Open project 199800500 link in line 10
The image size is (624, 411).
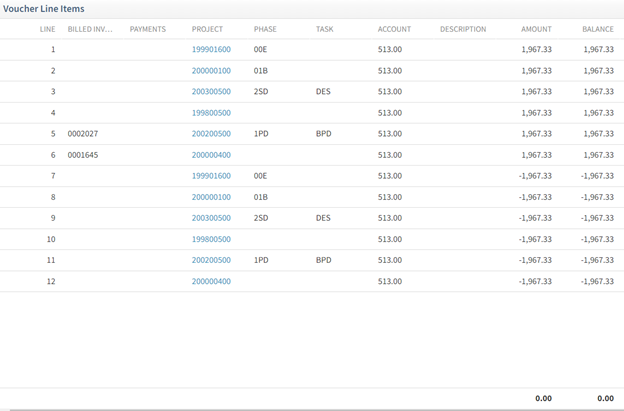point(211,240)
